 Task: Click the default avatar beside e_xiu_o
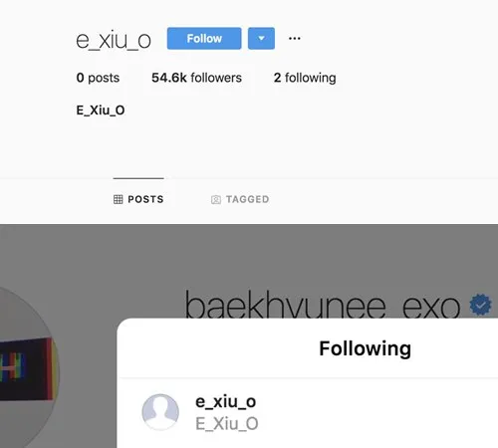point(160,412)
